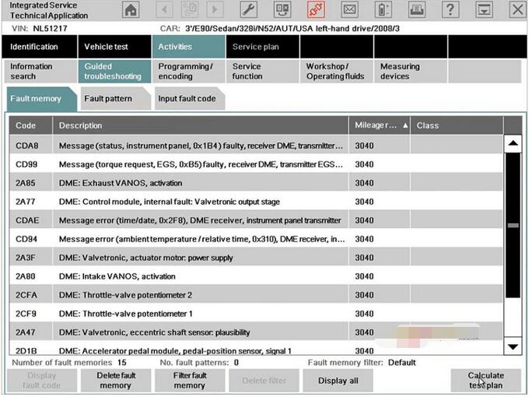Open the operations list icon
532x397 pixels.
(282, 10)
